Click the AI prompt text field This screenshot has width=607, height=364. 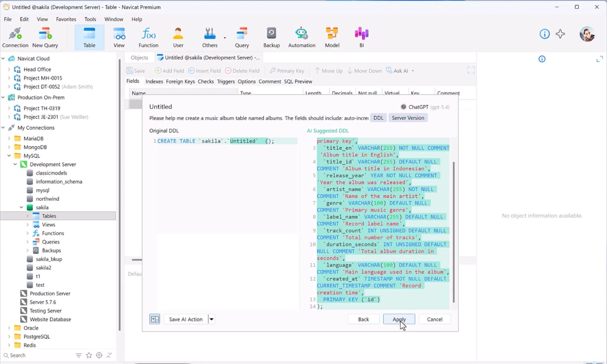(x=259, y=118)
